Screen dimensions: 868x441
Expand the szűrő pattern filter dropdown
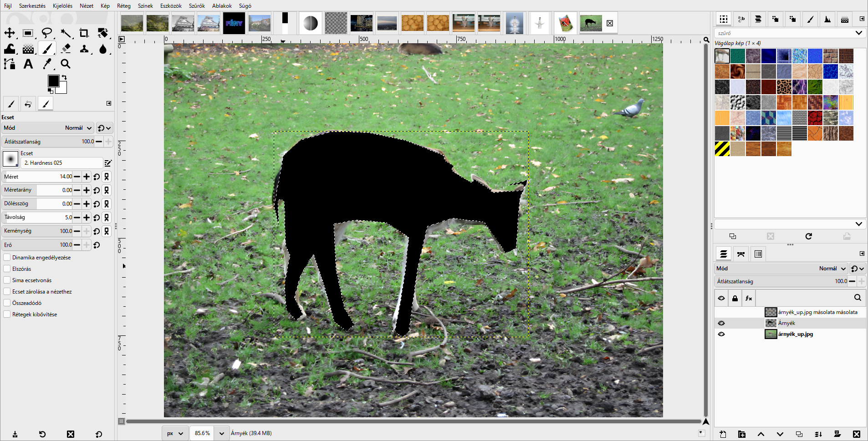858,33
